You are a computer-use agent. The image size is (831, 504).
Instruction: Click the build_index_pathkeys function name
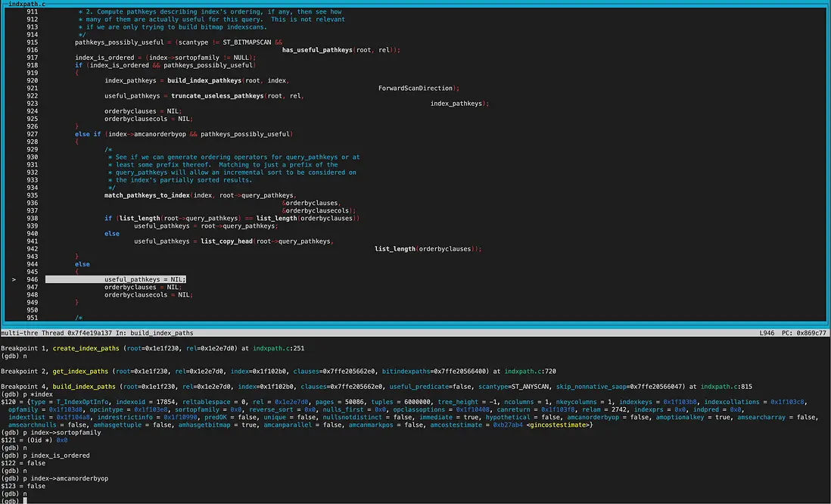point(206,80)
